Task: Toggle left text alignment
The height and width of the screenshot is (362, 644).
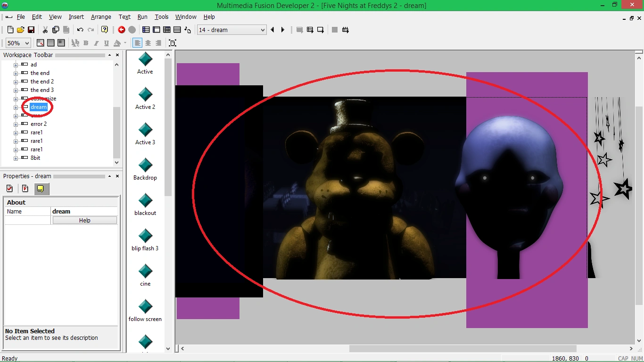Action: (138, 43)
